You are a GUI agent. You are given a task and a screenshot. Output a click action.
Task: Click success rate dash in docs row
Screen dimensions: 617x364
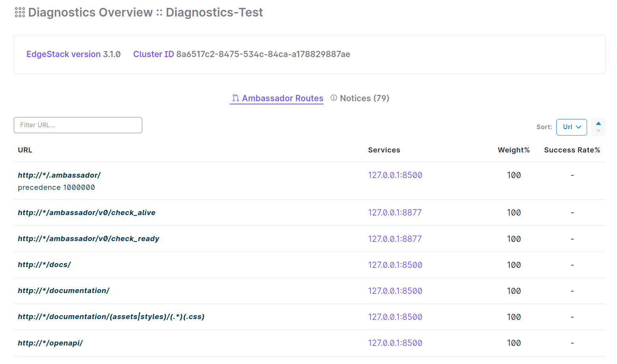572,265
